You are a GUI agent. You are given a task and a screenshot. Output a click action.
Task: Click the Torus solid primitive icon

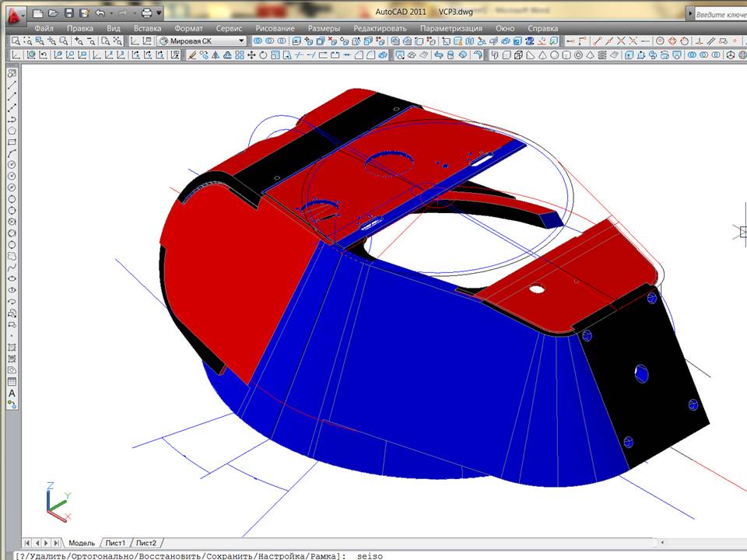(x=578, y=55)
